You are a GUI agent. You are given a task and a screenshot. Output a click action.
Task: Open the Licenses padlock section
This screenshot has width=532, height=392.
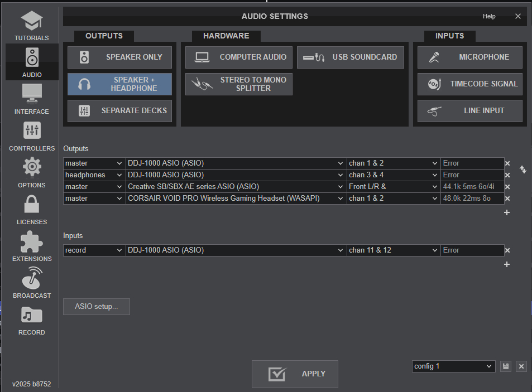(32, 210)
